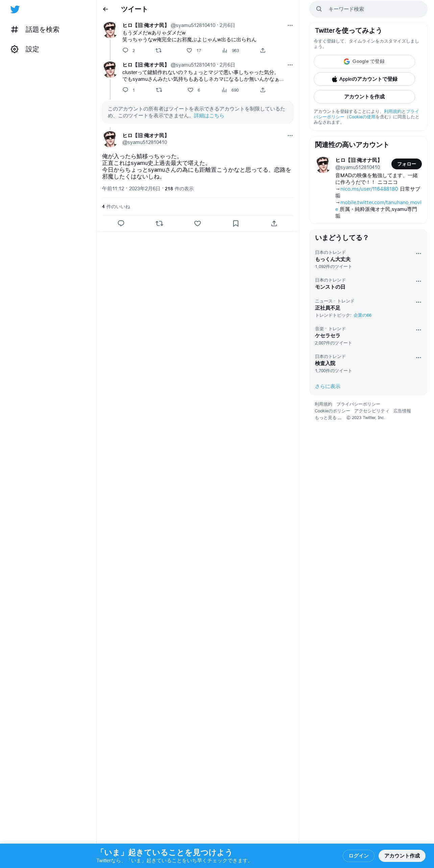This screenshot has height=868, width=434.
Task: Open options for モンストの日 trend
Action: pyautogui.click(x=418, y=281)
